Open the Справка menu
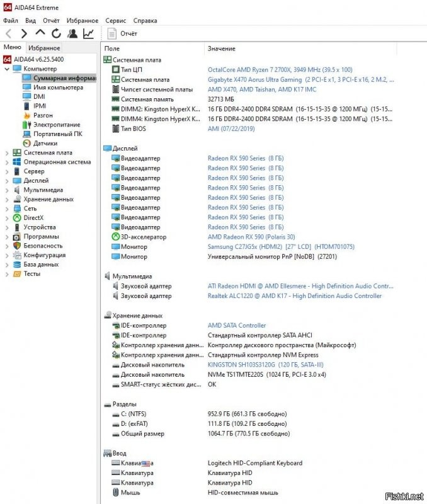 click(x=145, y=21)
